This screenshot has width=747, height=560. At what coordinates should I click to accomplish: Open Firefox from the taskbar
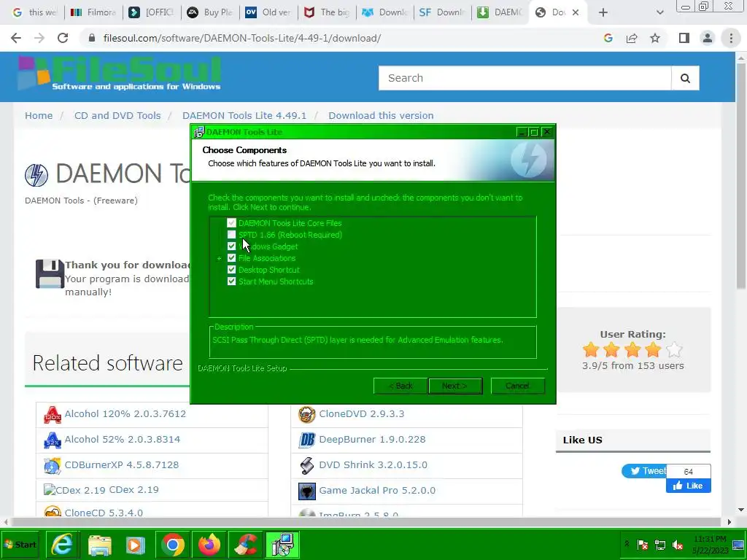pos(209,545)
